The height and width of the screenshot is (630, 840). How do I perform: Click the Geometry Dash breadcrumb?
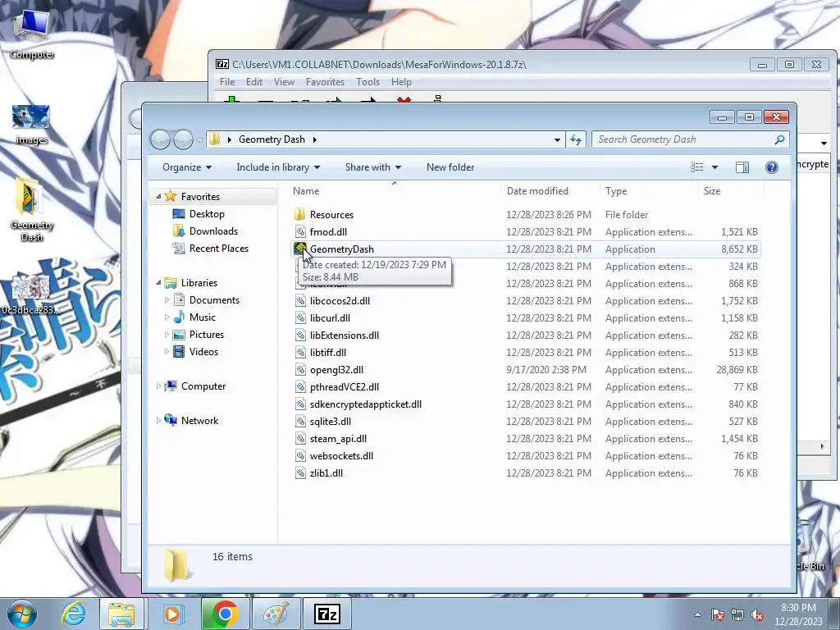[x=272, y=139]
